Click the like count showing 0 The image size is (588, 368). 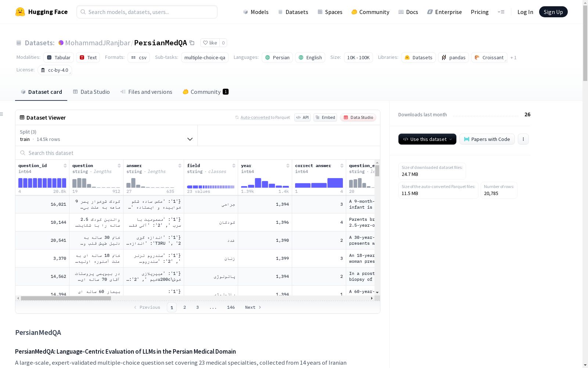pos(223,43)
